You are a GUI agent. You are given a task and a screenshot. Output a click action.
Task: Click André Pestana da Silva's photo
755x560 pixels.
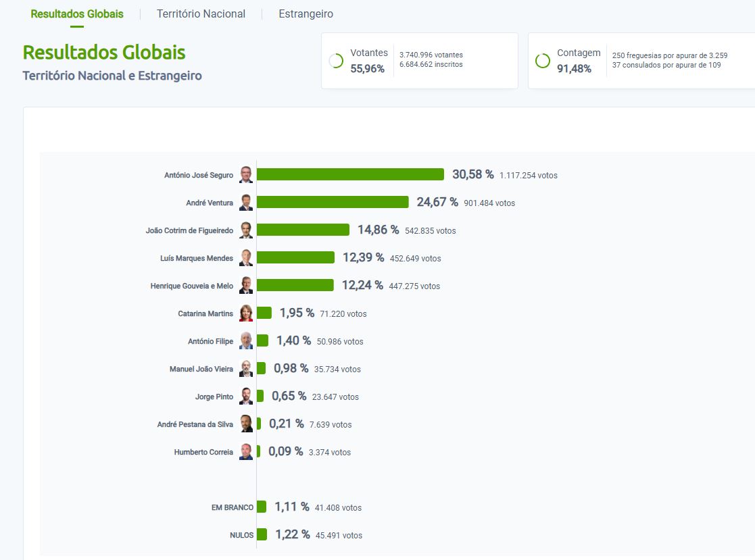(246, 424)
